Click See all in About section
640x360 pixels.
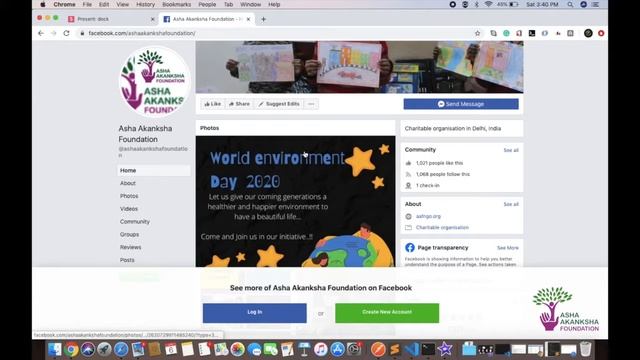click(x=511, y=204)
